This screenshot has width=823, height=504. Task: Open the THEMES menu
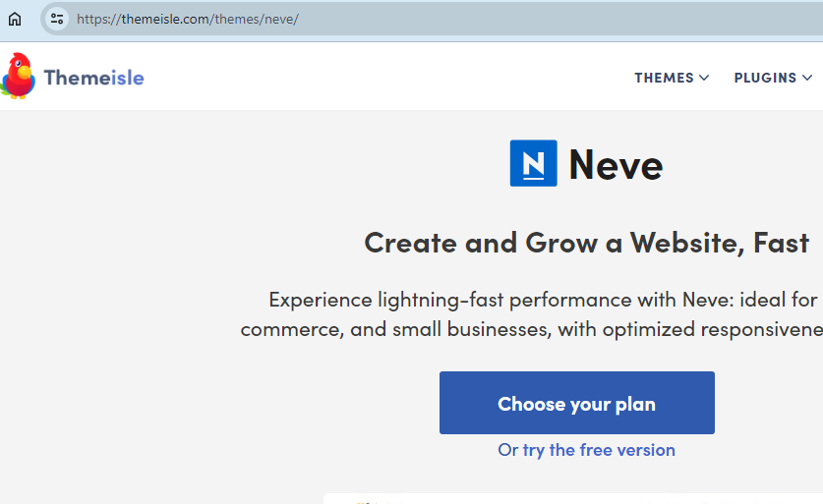664,78
